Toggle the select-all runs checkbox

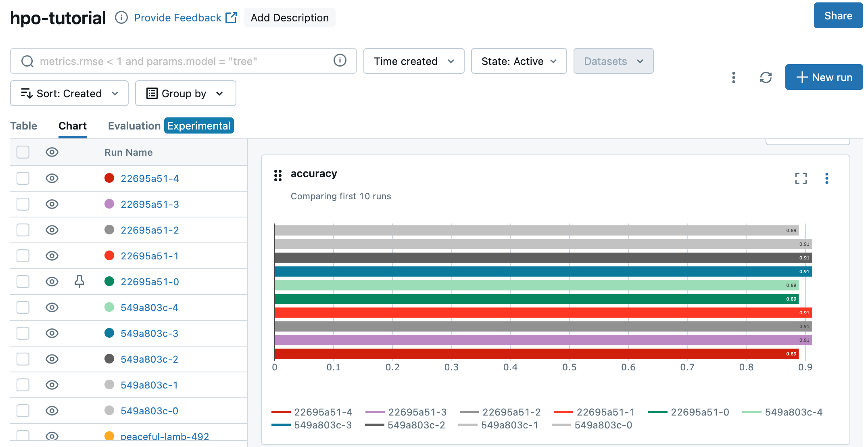tap(23, 152)
